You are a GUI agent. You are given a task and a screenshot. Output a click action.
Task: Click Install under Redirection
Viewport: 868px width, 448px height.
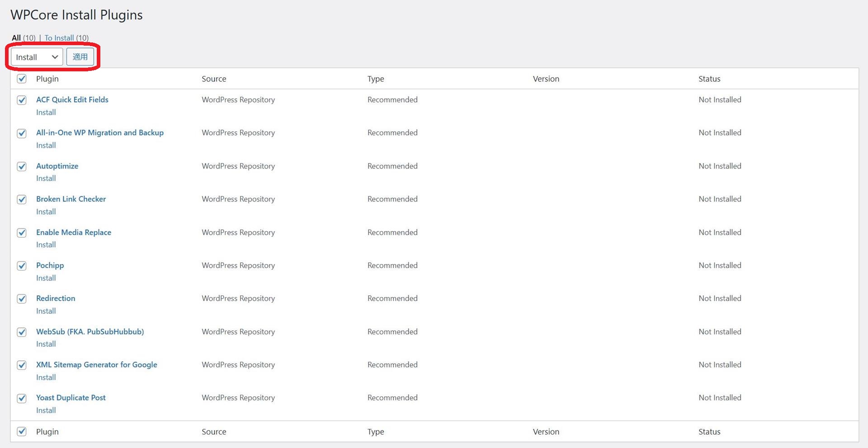click(x=46, y=311)
